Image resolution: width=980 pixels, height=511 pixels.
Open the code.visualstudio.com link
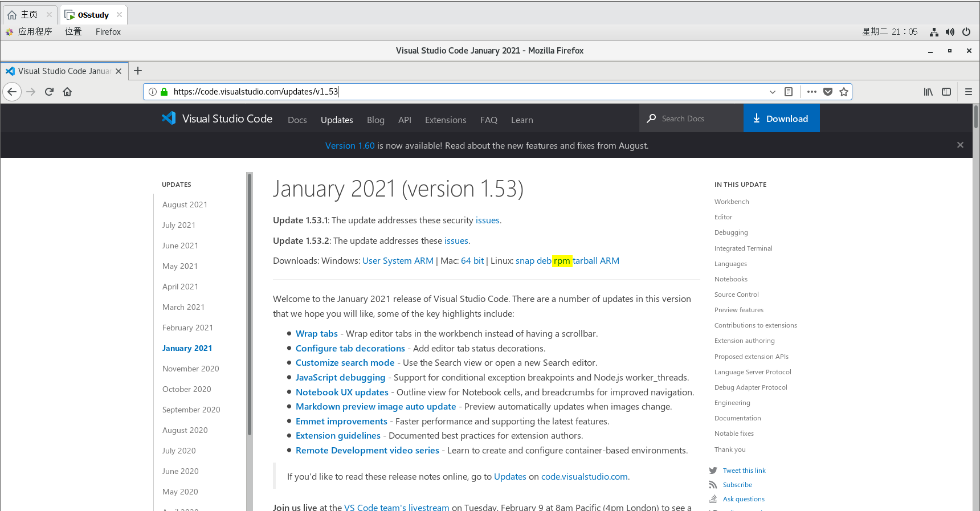[584, 476]
